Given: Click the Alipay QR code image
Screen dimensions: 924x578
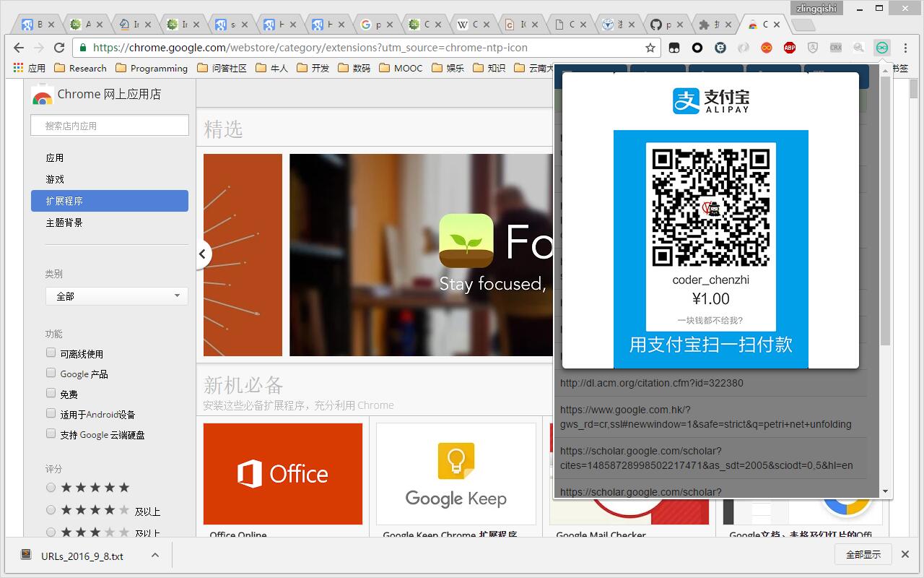Looking at the screenshot, I should coord(711,207).
